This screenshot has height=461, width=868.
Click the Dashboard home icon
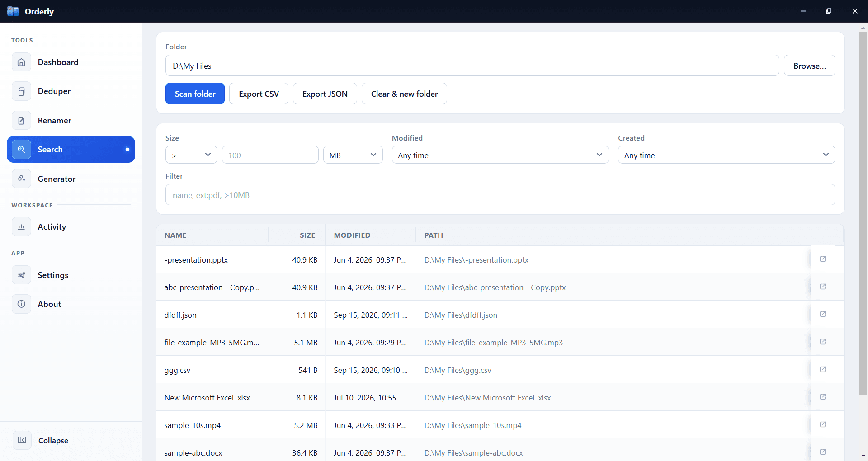21,62
